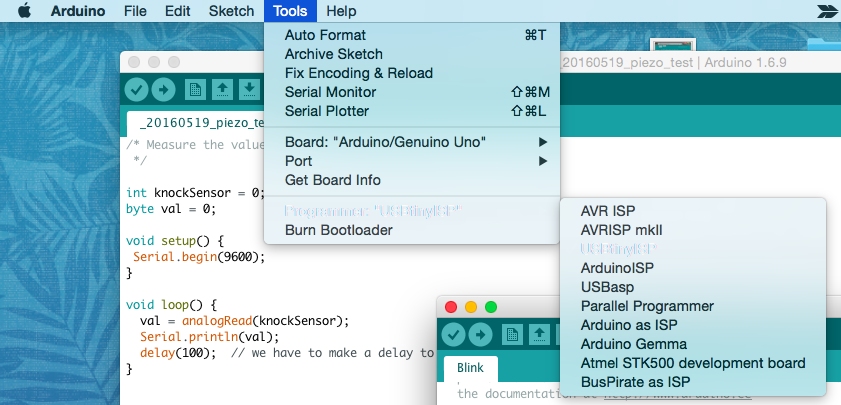Select AVRISP mkII programmer
841x405 pixels.
[x=692, y=230]
